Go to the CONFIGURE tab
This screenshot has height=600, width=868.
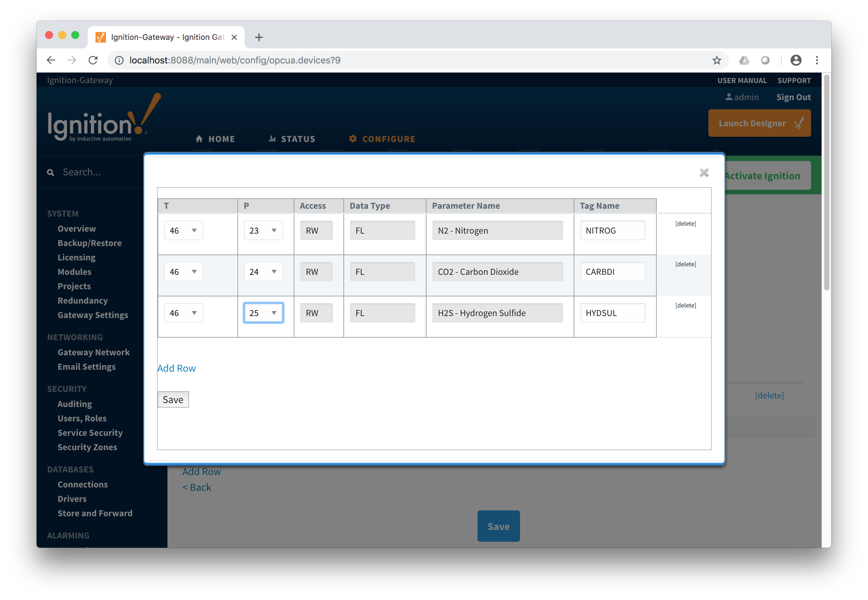pyautogui.click(x=382, y=139)
